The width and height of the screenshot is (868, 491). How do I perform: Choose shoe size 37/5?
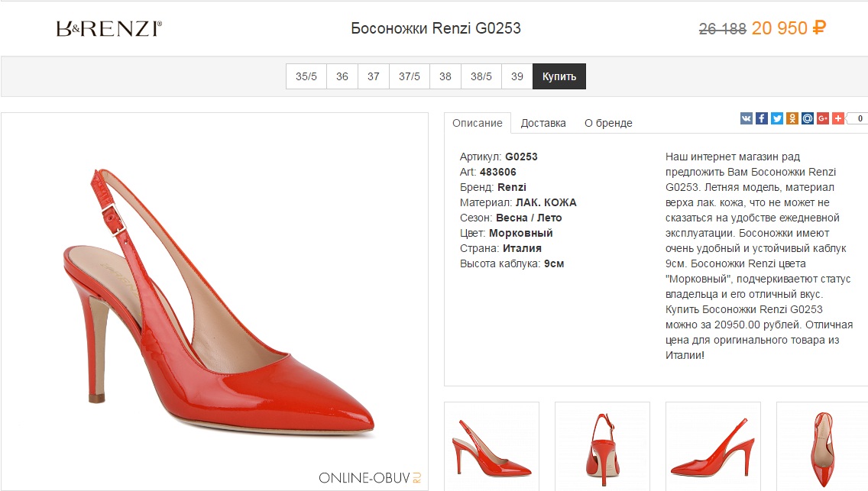click(410, 76)
